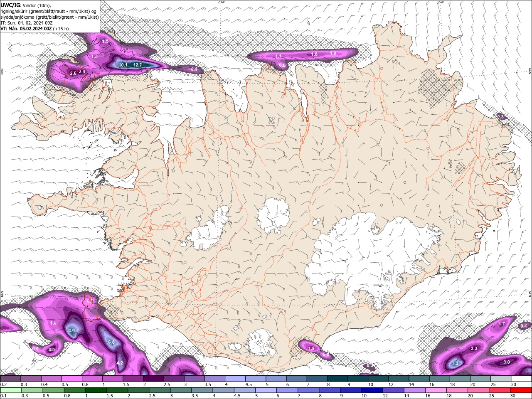Click the 1.8 value off the north coast
The image size is (532, 399).
(x=315, y=54)
